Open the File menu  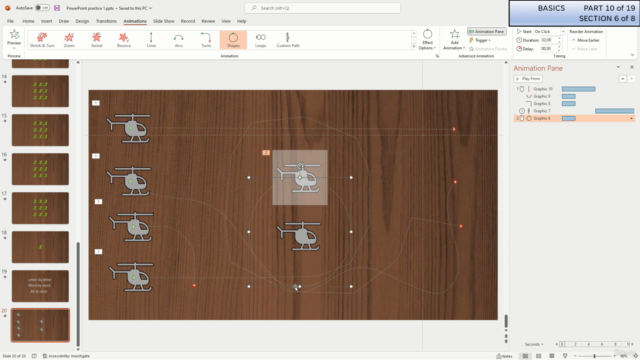tap(10, 21)
